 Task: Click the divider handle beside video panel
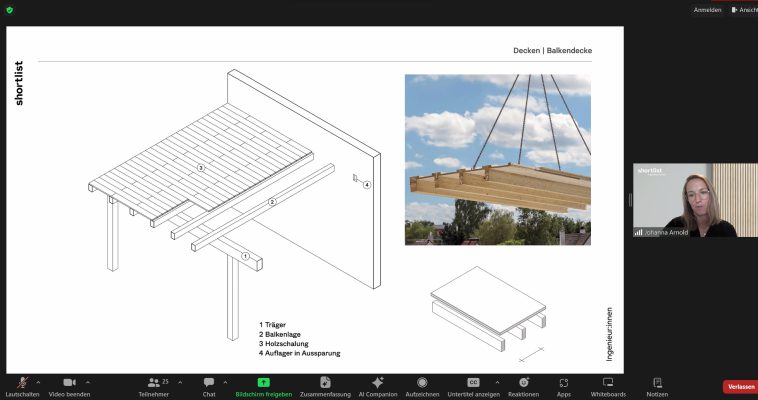click(x=630, y=200)
